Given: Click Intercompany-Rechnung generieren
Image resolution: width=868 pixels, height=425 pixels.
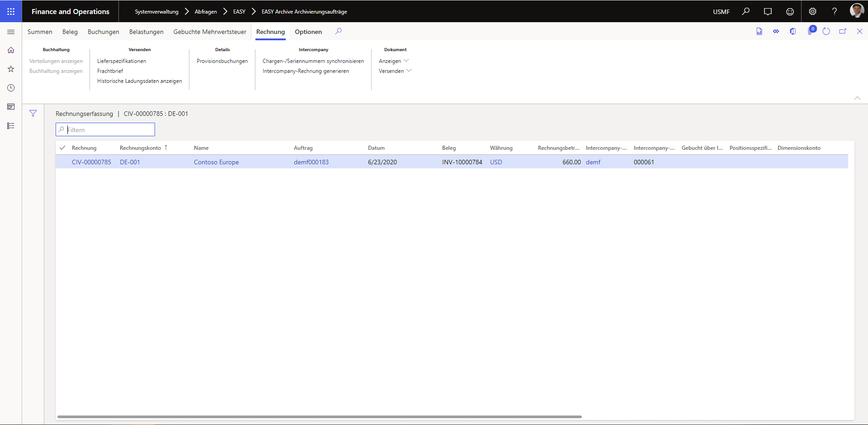Looking at the screenshot, I should [x=306, y=71].
